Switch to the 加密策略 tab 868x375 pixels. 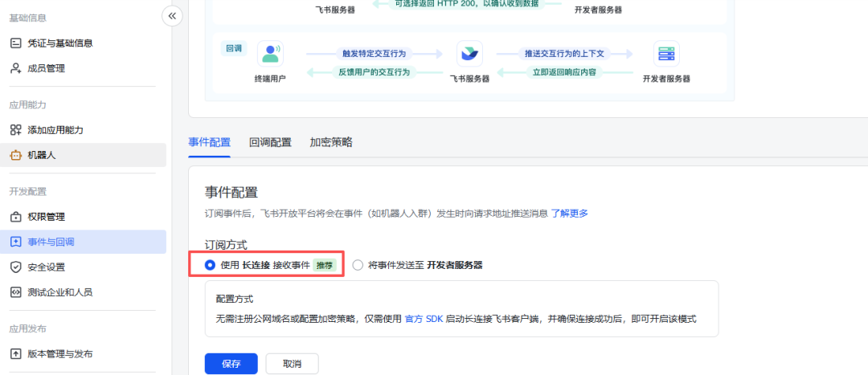331,142
